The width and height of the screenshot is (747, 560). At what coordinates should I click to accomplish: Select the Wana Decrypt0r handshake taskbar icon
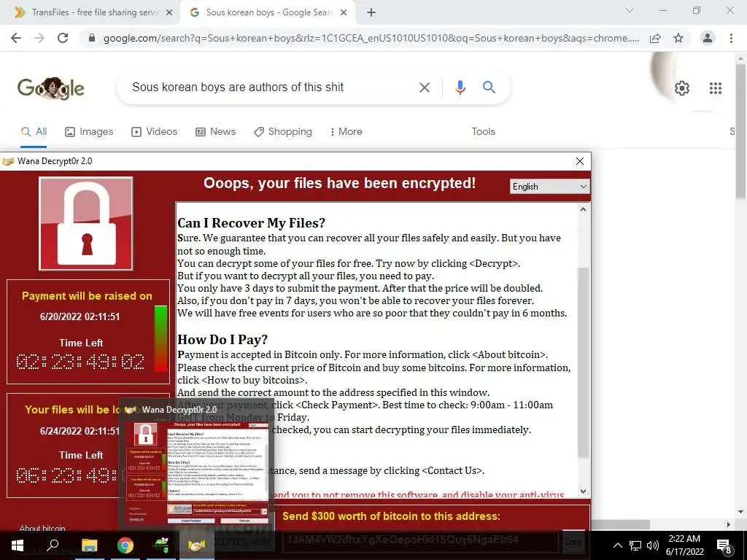(196, 545)
